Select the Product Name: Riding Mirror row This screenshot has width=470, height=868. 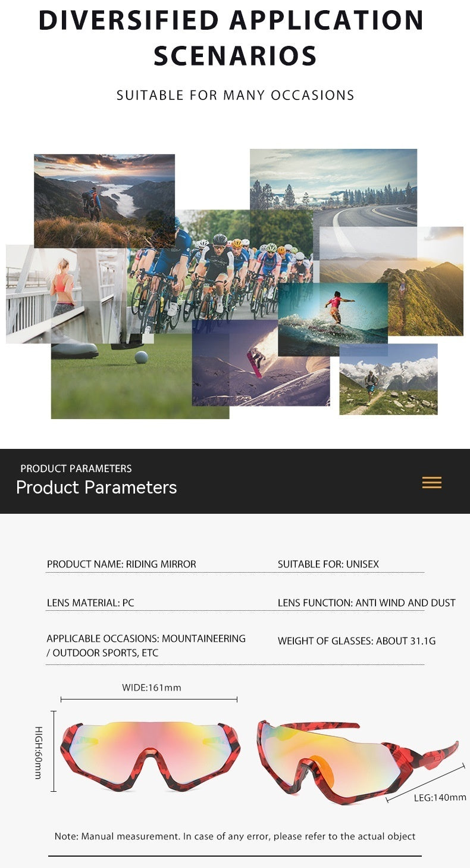[121, 564]
